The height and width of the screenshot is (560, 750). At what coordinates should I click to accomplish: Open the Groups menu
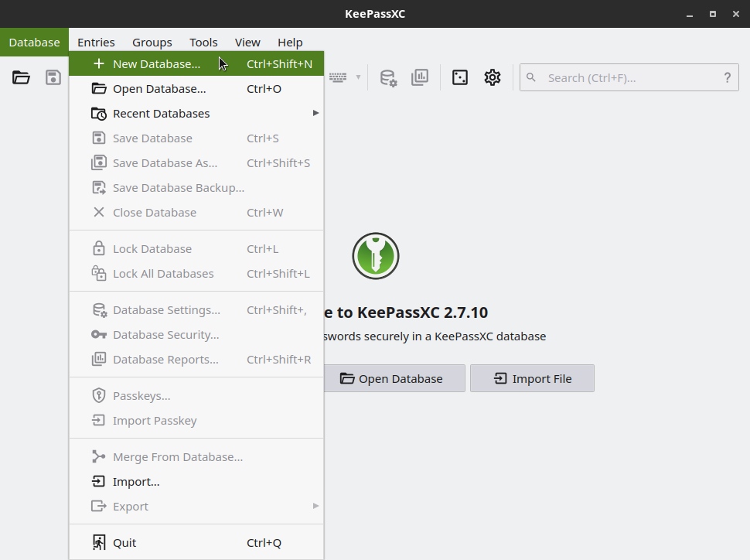pyautogui.click(x=152, y=42)
